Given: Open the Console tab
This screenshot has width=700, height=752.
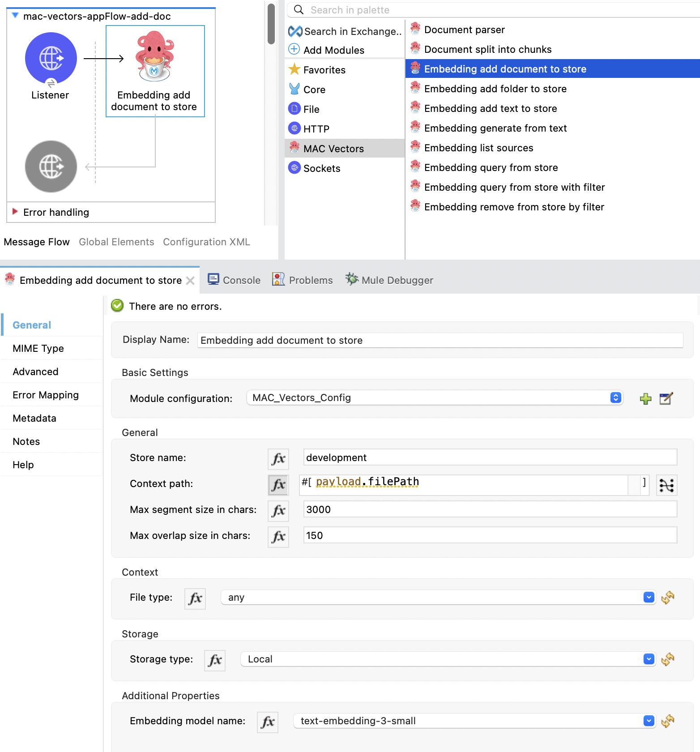Looking at the screenshot, I should coord(234,280).
